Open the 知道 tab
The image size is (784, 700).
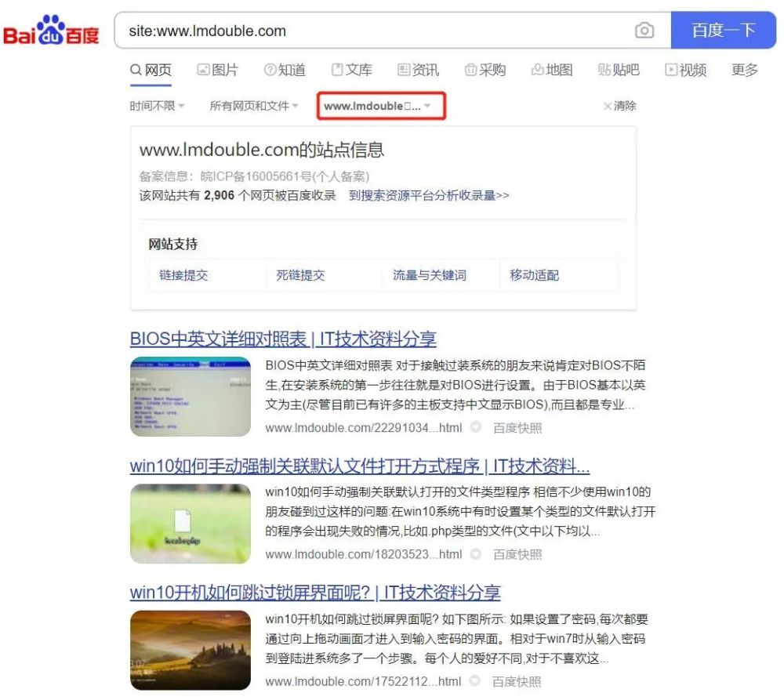click(x=285, y=70)
